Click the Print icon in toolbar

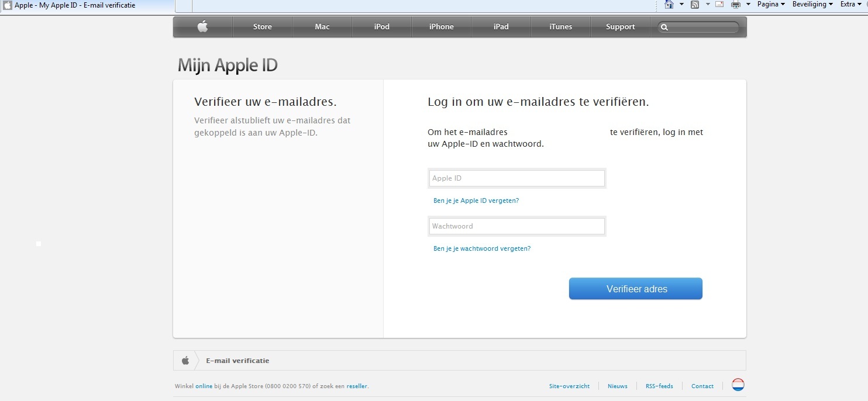[x=736, y=5]
